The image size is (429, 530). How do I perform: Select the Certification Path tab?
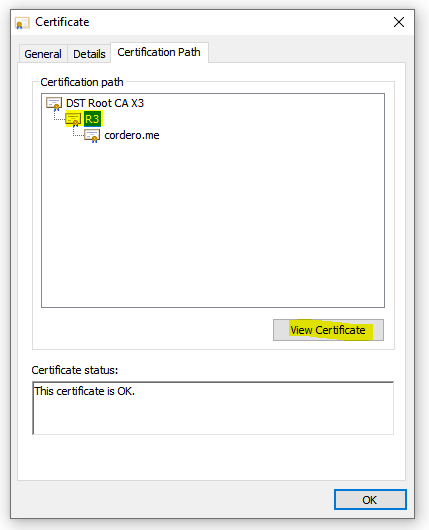[159, 52]
